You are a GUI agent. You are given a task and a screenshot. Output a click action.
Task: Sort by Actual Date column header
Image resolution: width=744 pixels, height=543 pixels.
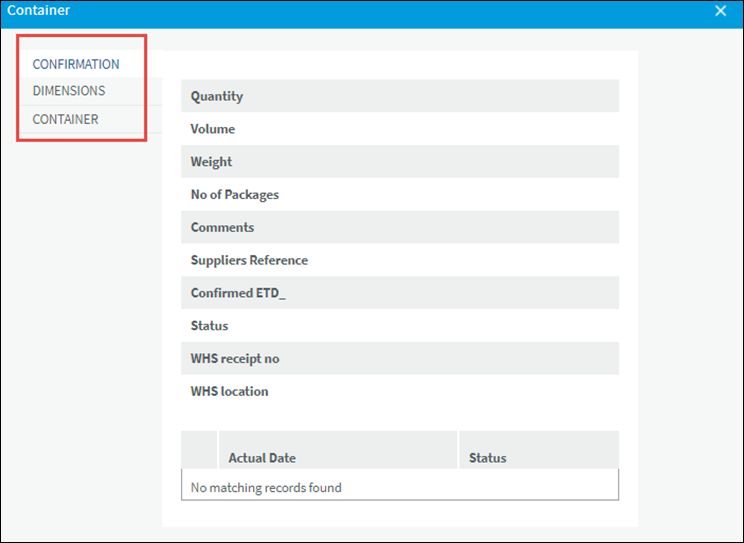point(338,450)
